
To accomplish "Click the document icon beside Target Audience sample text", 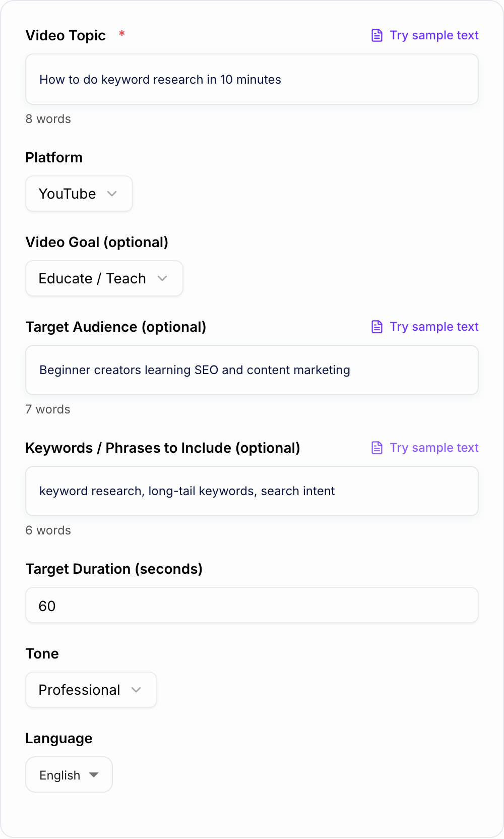I will tap(377, 327).
